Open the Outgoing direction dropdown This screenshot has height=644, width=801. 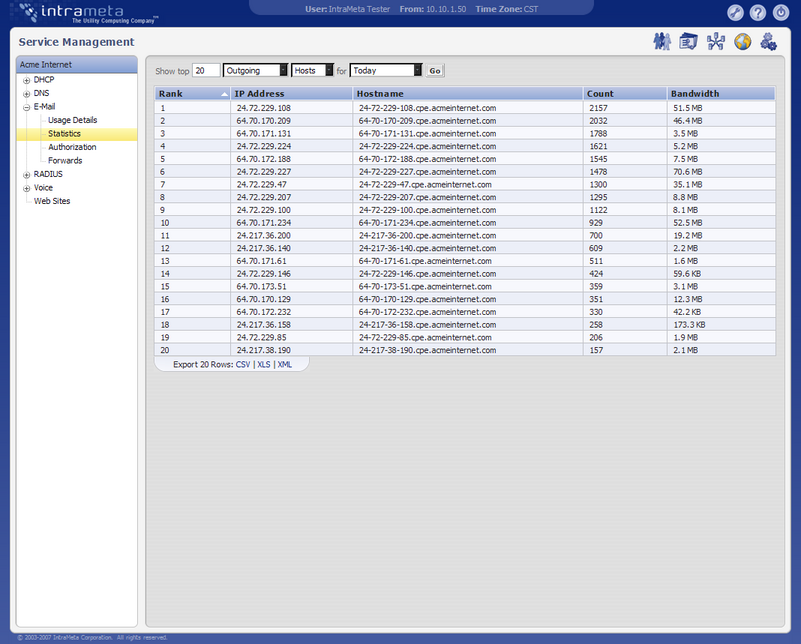point(255,70)
